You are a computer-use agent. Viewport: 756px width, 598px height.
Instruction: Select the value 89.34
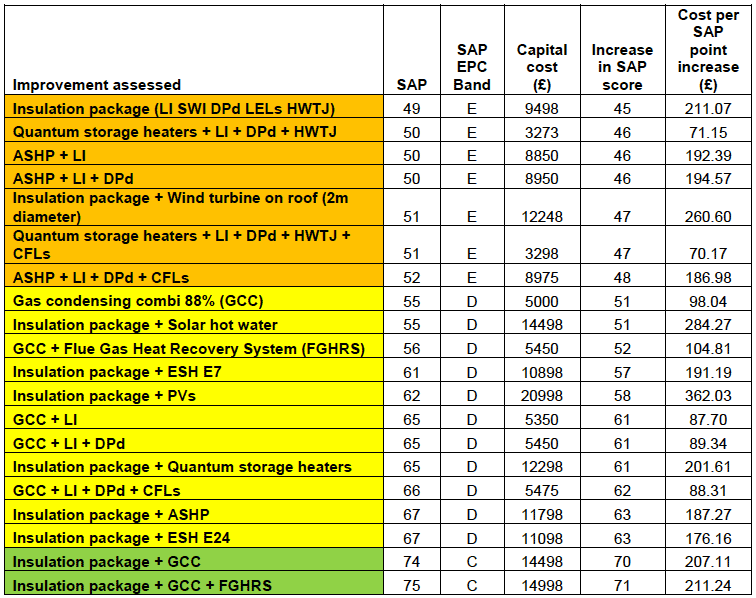point(708,444)
